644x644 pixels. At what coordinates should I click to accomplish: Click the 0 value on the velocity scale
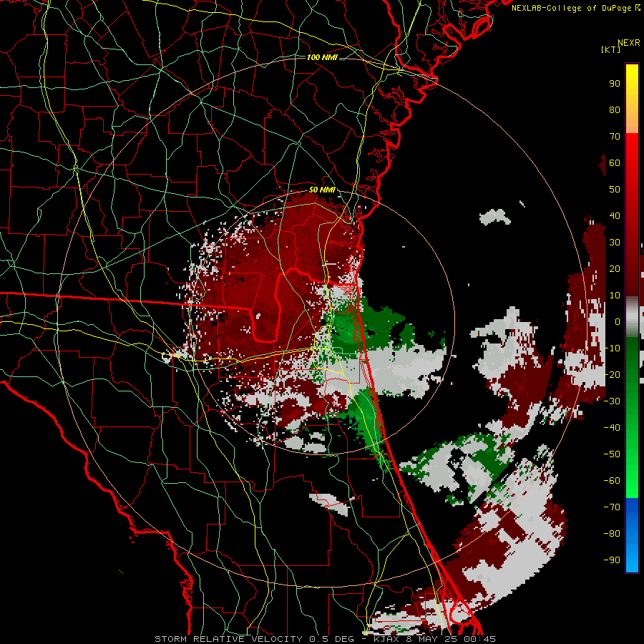pos(618,322)
